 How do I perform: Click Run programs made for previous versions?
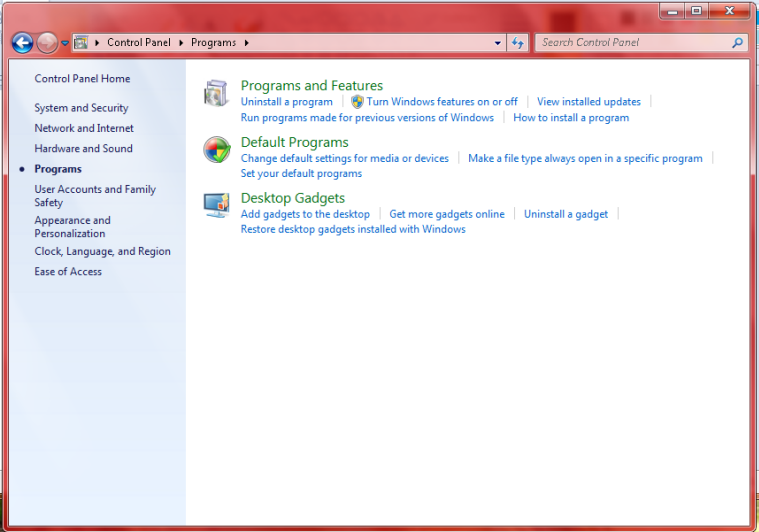[x=367, y=118]
